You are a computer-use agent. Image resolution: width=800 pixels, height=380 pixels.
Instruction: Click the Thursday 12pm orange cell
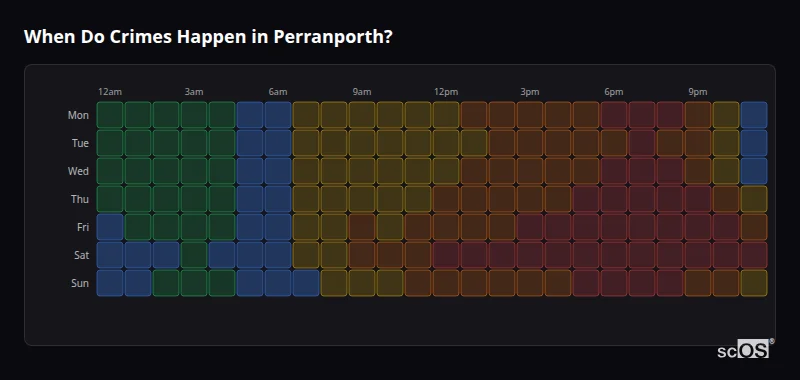point(446,199)
